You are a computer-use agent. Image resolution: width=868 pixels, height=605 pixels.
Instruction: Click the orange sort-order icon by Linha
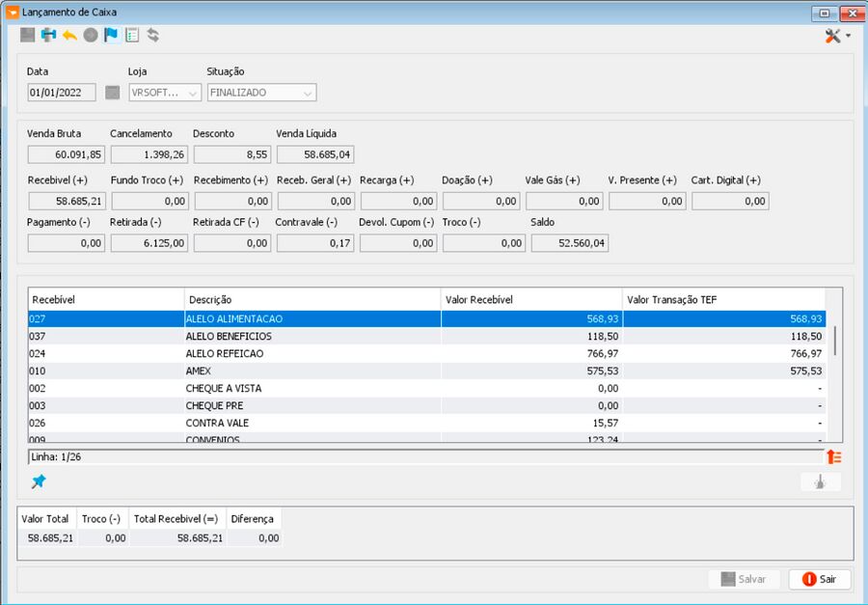[x=834, y=457]
